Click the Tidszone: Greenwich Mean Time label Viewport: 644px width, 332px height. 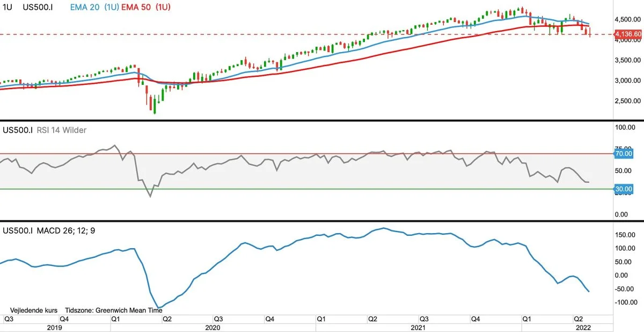tap(113, 311)
